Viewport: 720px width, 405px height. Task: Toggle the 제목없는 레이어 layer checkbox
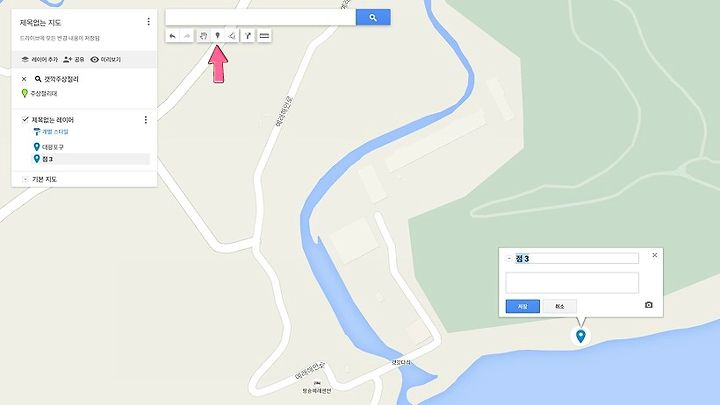point(25,119)
